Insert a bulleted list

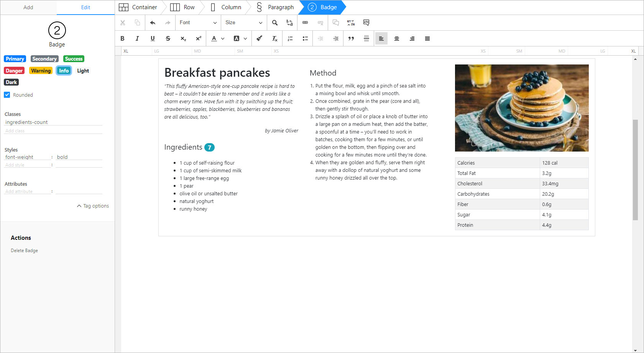305,38
